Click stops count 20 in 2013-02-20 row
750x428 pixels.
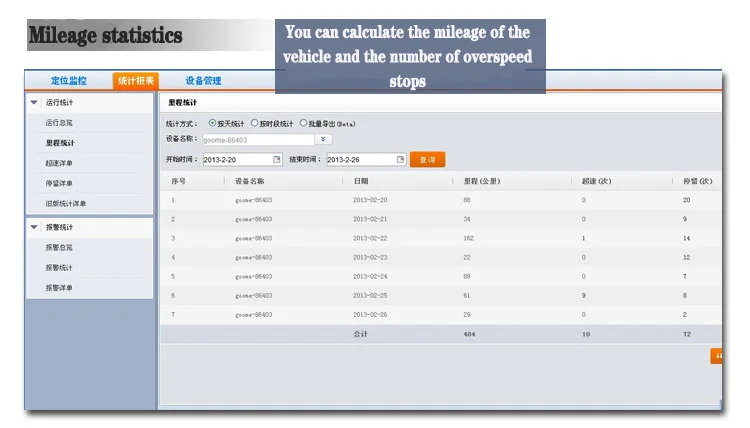coord(686,200)
